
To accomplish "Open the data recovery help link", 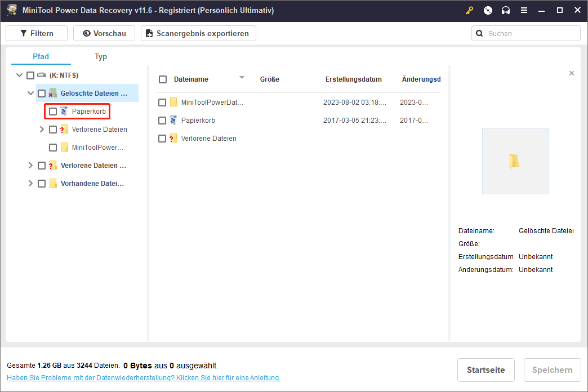I will click(143, 378).
